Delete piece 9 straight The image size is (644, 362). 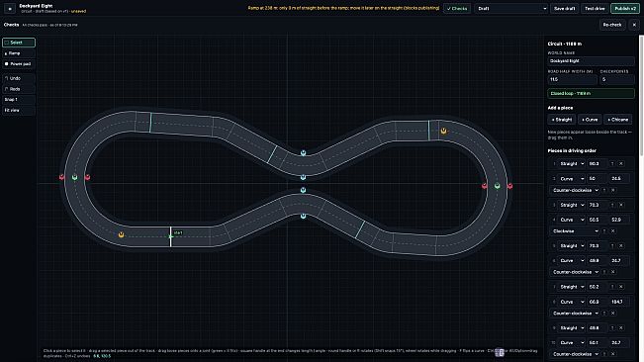(x=621, y=328)
